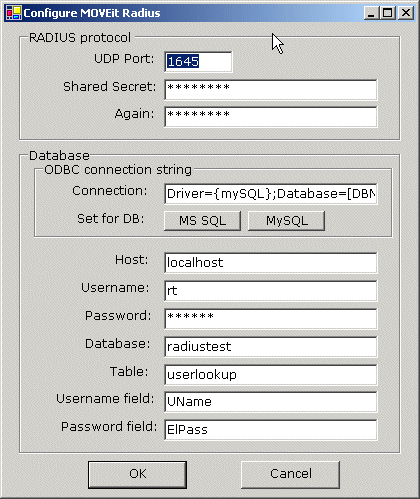Click the MOVEit Radius title bar app icon
The height and width of the screenshot is (499, 420).
(14, 13)
